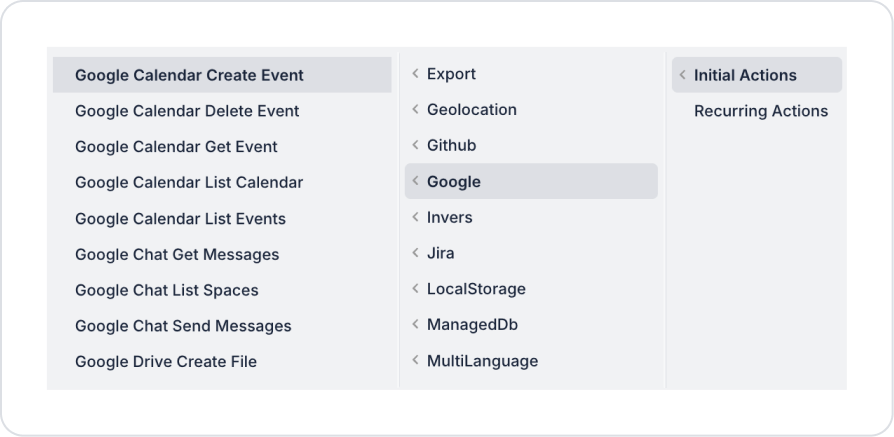This screenshot has height=437, width=894.
Task: Open the Export submenu
Action: tap(531, 74)
